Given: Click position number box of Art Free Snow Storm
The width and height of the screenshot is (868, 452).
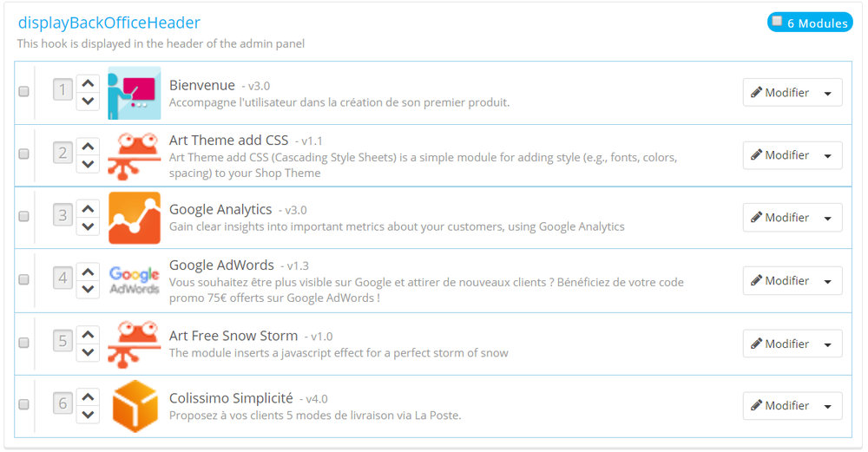Looking at the screenshot, I should point(62,342).
